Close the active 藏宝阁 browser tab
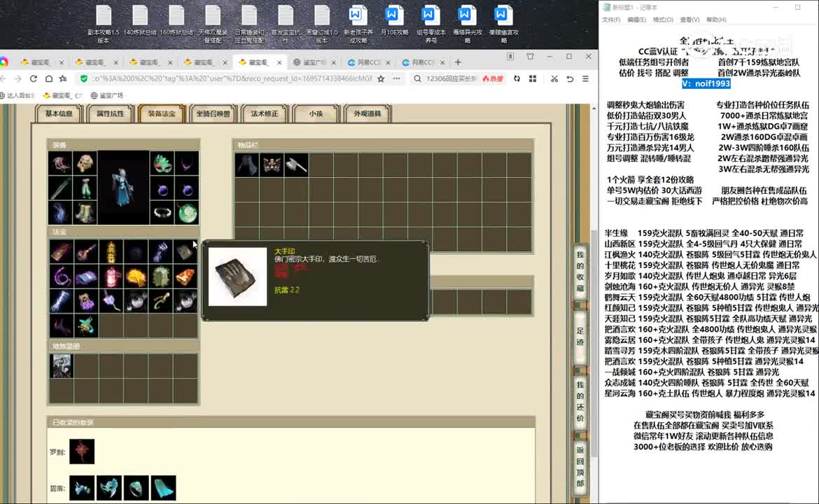The height and width of the screenshot is (504, 819). click(x=279, y=62)
